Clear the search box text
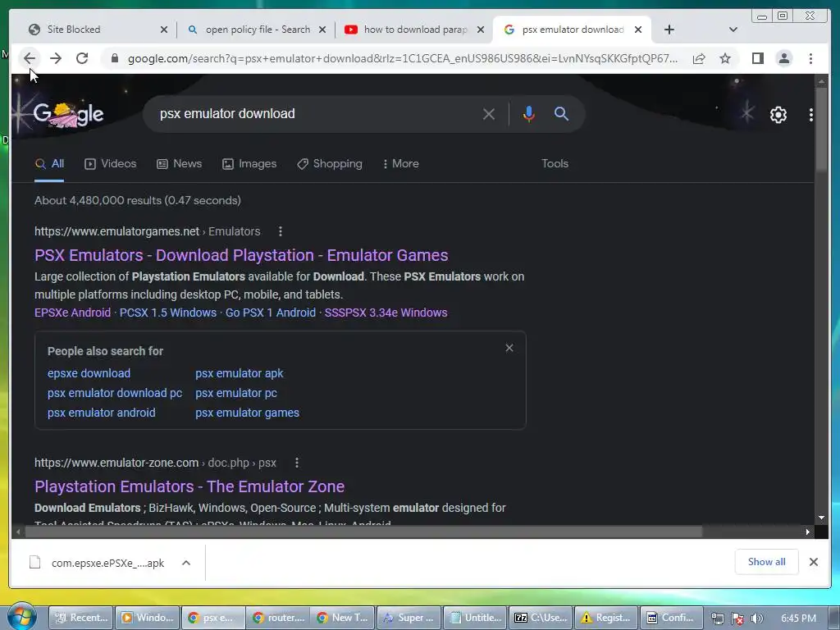840x630 pixels. click(488, 114)
